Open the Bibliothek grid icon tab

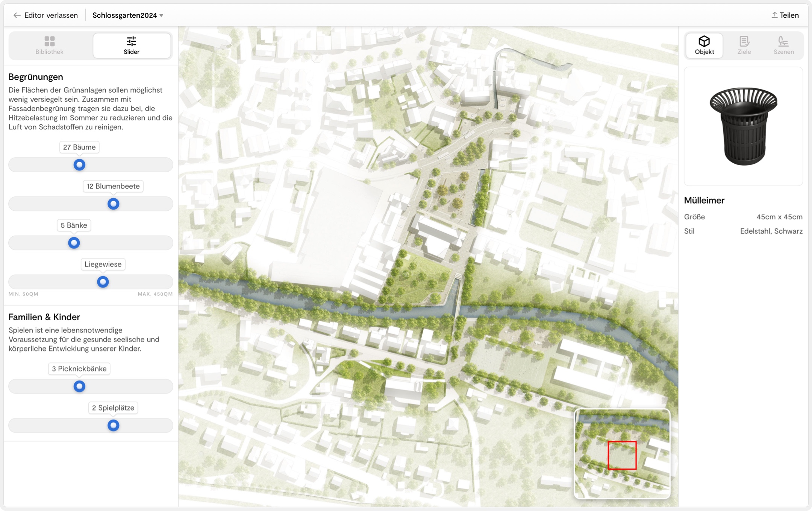[x=49, y=41]
